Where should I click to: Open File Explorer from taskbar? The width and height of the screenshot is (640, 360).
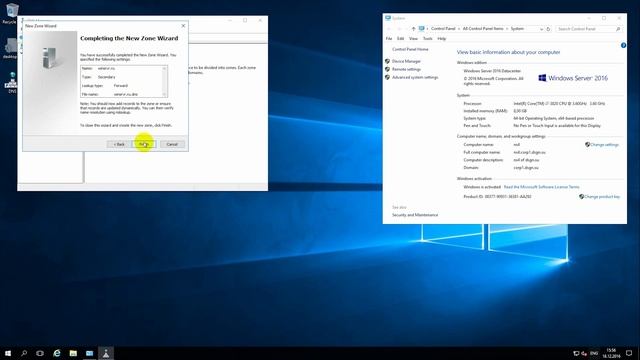[x=73, y=353]
